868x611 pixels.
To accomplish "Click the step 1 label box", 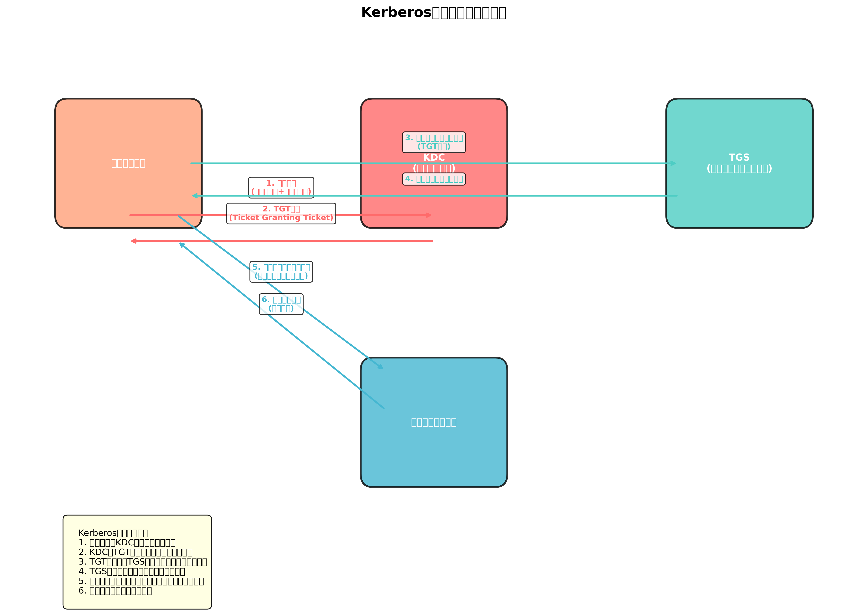I will [281, 188].
